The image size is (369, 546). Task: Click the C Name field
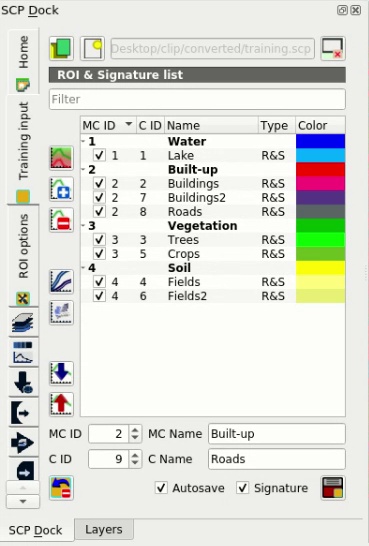coord(277,459)
